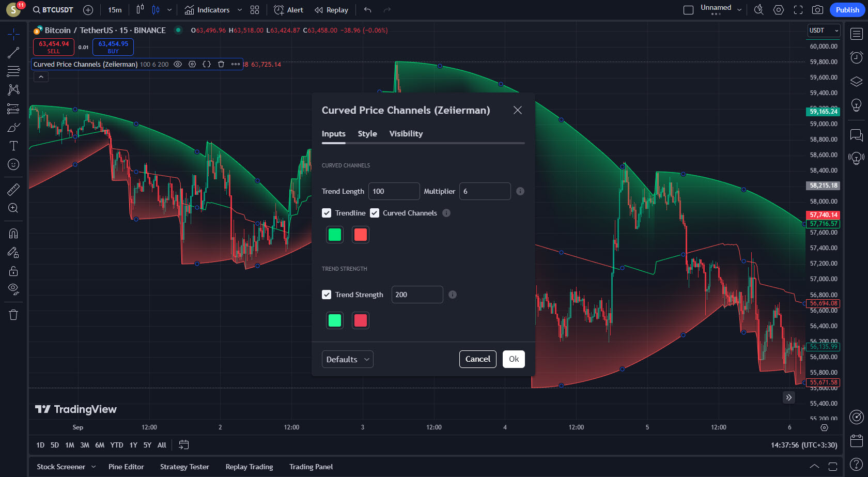Open the calendar panel icon
868x477 pixels.
857,441
